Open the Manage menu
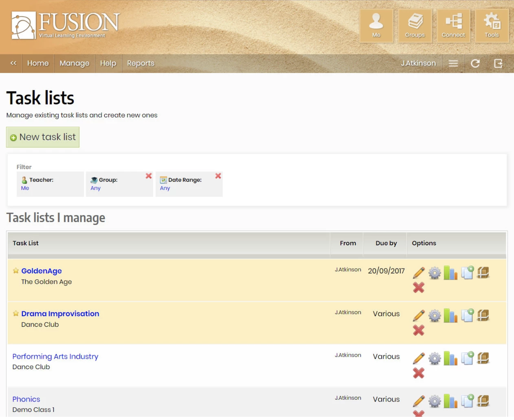514x420 pixels. [74, 63]
